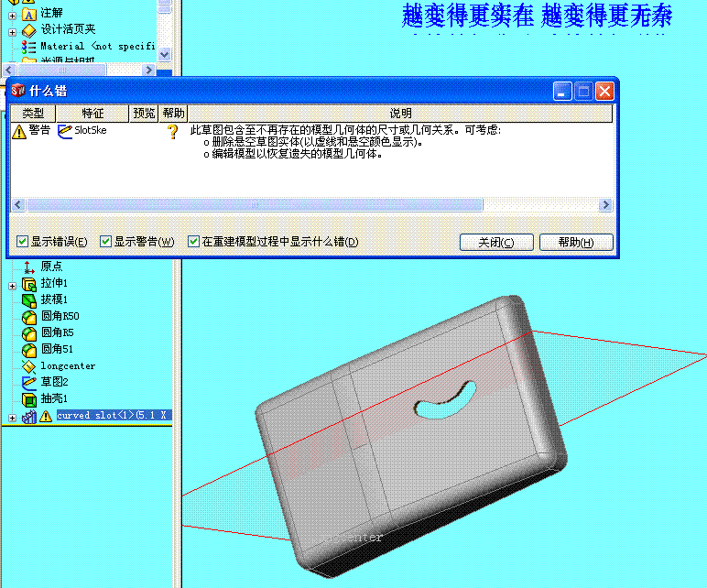
Task: Select the 拉伸1 tree item label
Action: click(54, 283)
